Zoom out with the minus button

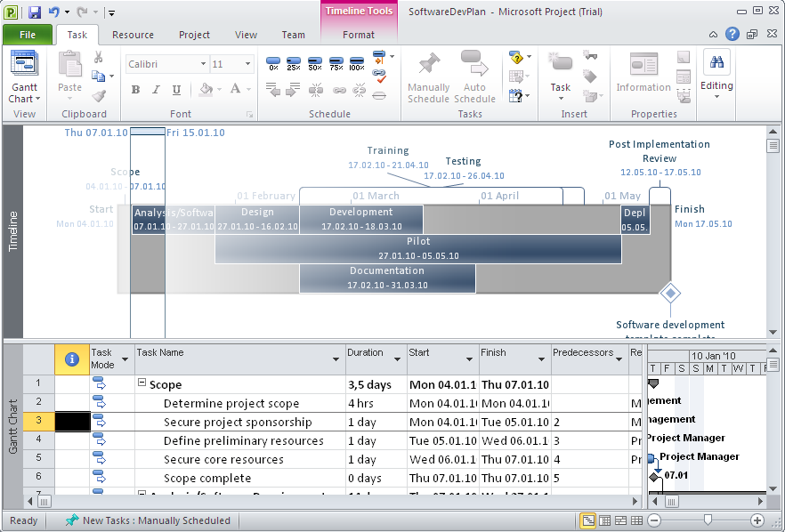pyautogui.click(x=654, y=520)
